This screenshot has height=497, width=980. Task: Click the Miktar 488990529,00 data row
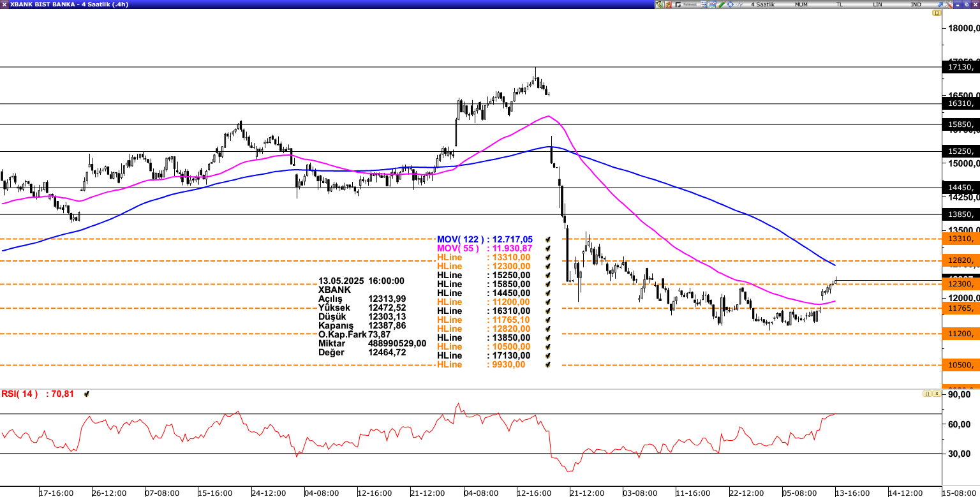(x=372, y=343)
